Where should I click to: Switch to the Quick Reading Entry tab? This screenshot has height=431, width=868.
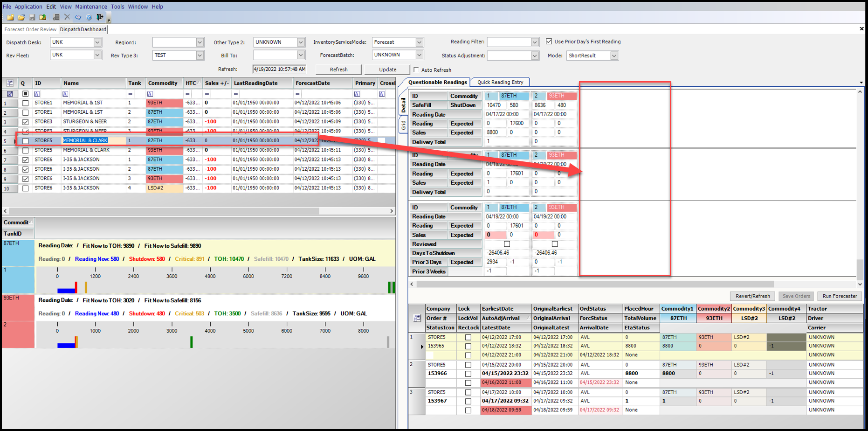pos(500,82)
